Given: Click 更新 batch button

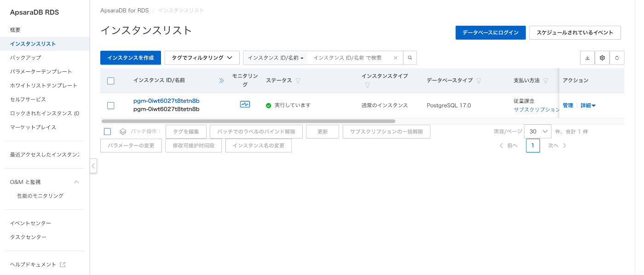Looking at the screenshot, I should [322, 132].
